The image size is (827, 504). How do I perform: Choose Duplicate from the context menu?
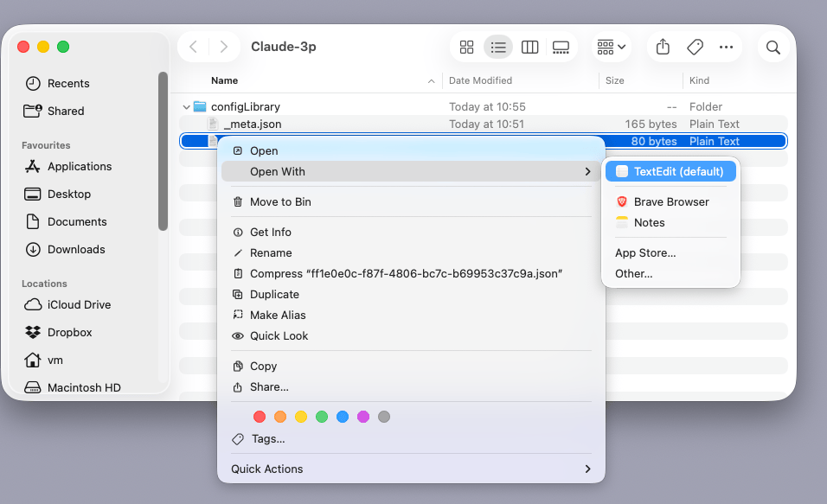411,294
